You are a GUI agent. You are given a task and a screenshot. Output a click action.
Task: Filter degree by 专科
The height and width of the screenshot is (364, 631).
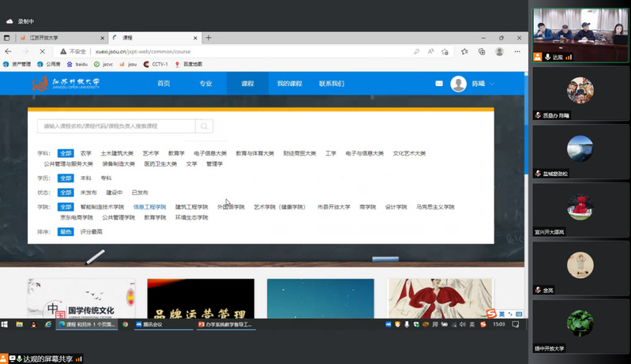click(107, 178)
